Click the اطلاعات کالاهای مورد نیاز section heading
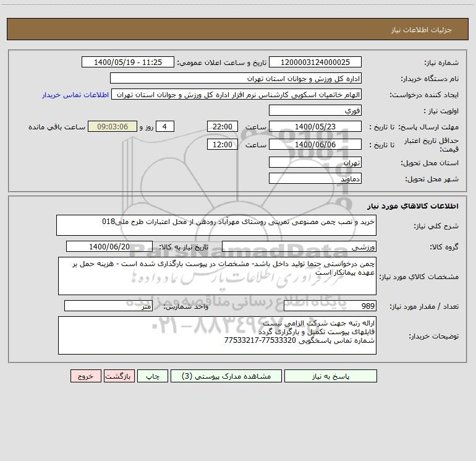The image size is (476, 461). coord(413,206)
